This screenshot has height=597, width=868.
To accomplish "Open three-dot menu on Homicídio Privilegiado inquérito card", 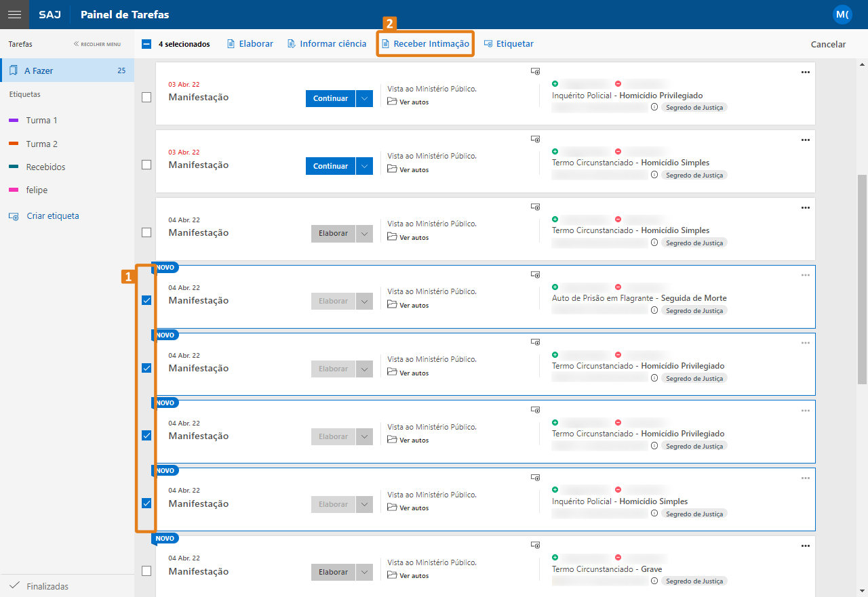I will 805,73.
